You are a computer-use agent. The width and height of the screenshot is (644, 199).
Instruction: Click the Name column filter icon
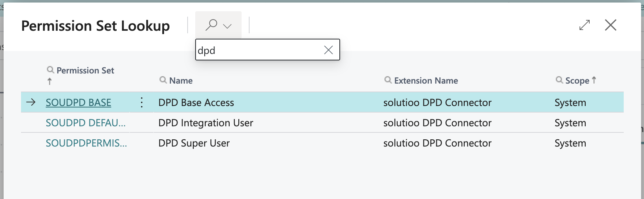pyautogui.click(x=163, y=80)
